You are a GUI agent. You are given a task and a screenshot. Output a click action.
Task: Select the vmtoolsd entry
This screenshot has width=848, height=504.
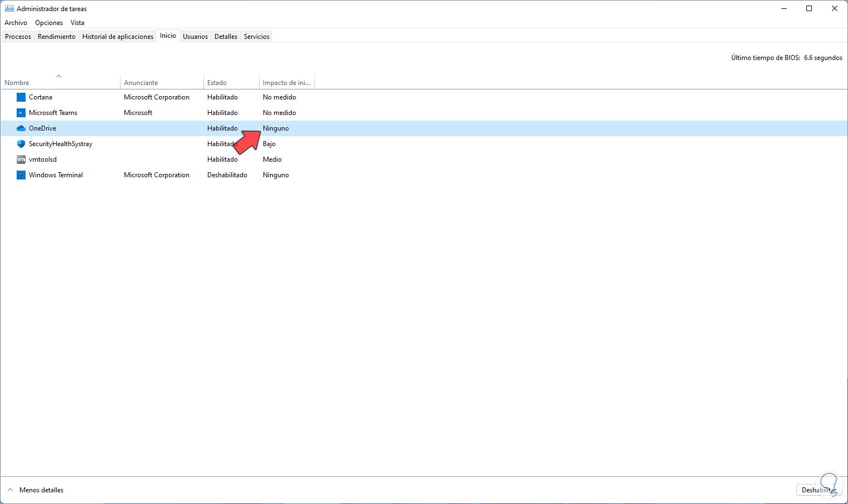click(43, 159)
